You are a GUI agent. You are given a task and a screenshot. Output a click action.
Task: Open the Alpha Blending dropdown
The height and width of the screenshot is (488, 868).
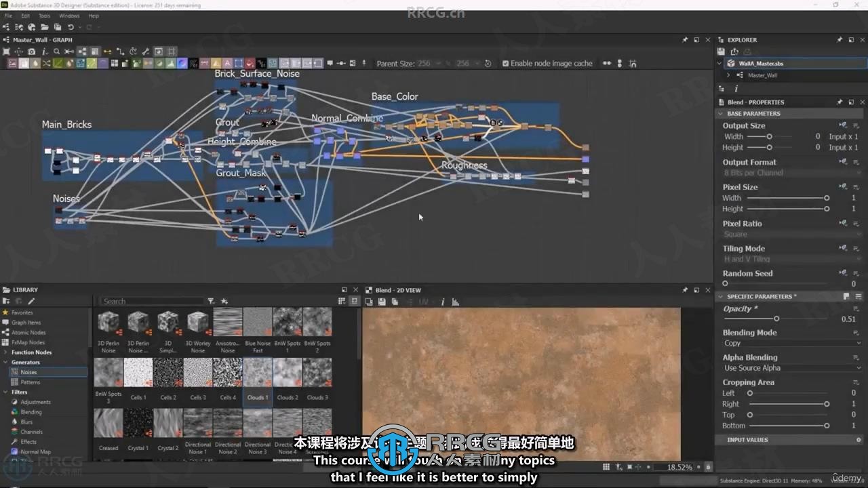tap(791, 368)
